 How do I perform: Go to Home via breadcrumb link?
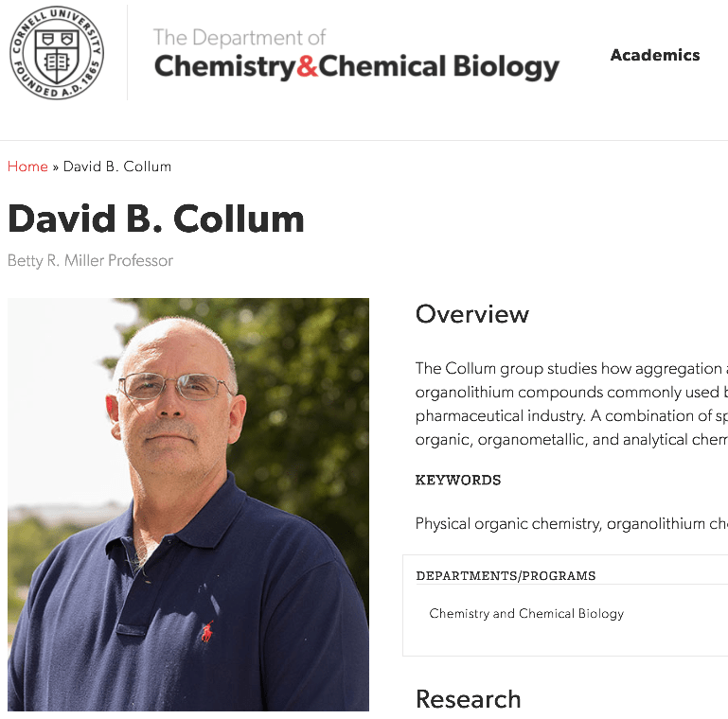27,167
